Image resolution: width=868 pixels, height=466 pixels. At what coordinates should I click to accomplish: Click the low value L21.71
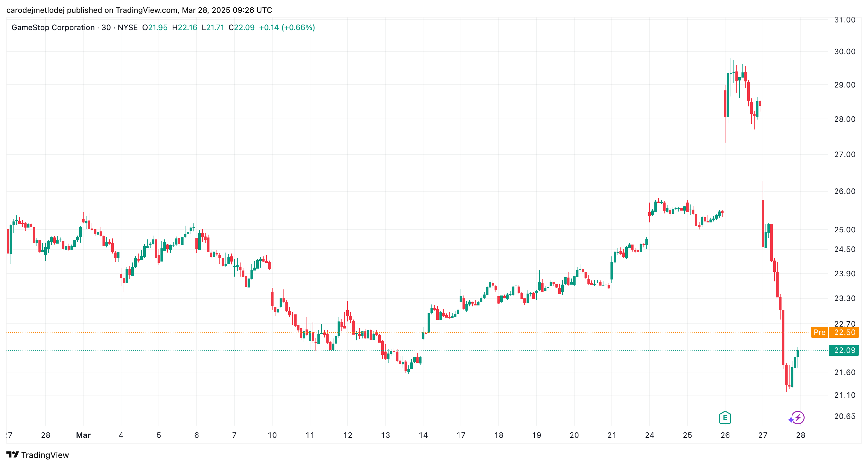click(213, 27)
